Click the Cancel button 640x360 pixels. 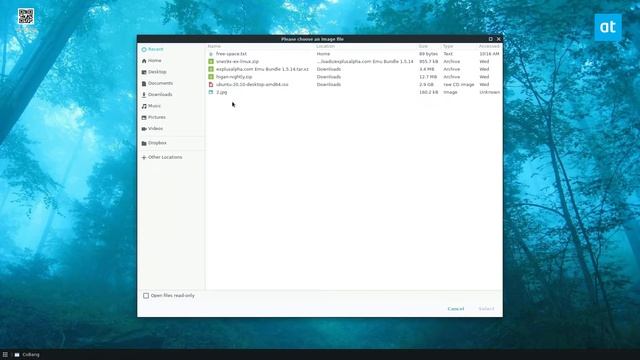pyautogui.click(x=456, y=309)
